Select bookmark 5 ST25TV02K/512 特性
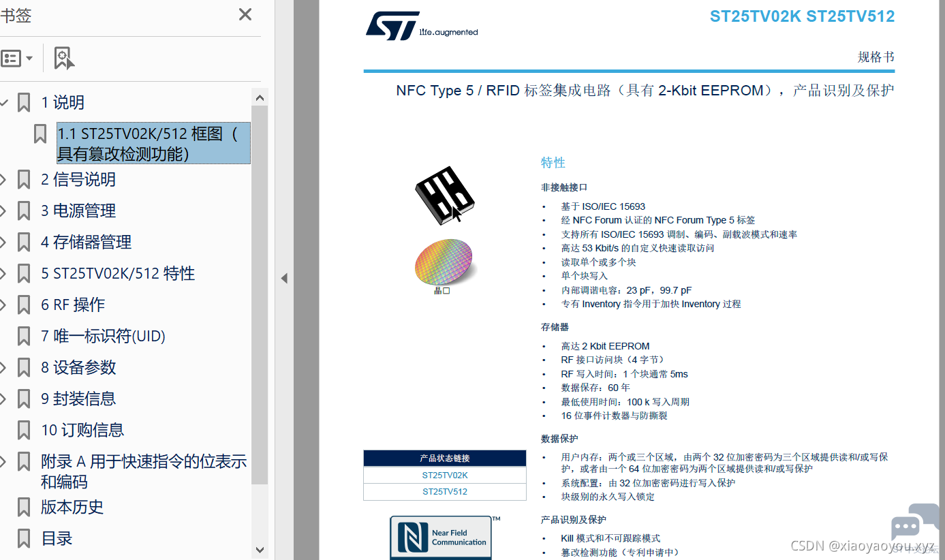Viewport: 945px width, 560px height. pos(118,274)
